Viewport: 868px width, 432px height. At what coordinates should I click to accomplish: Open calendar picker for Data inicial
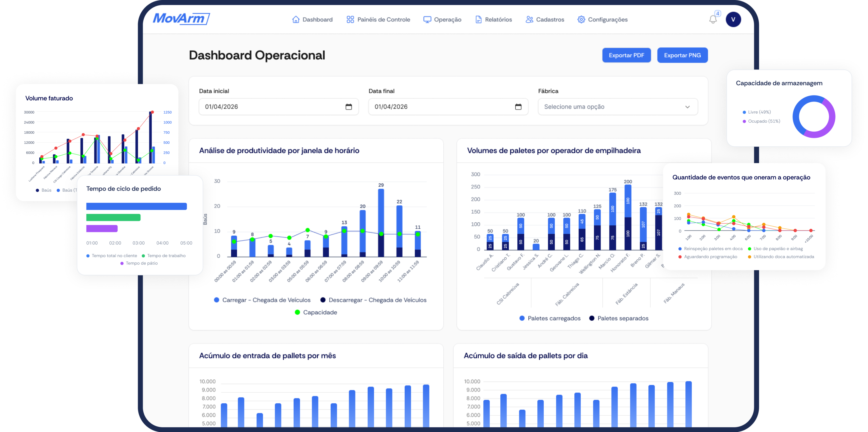[x=348, y=107]
